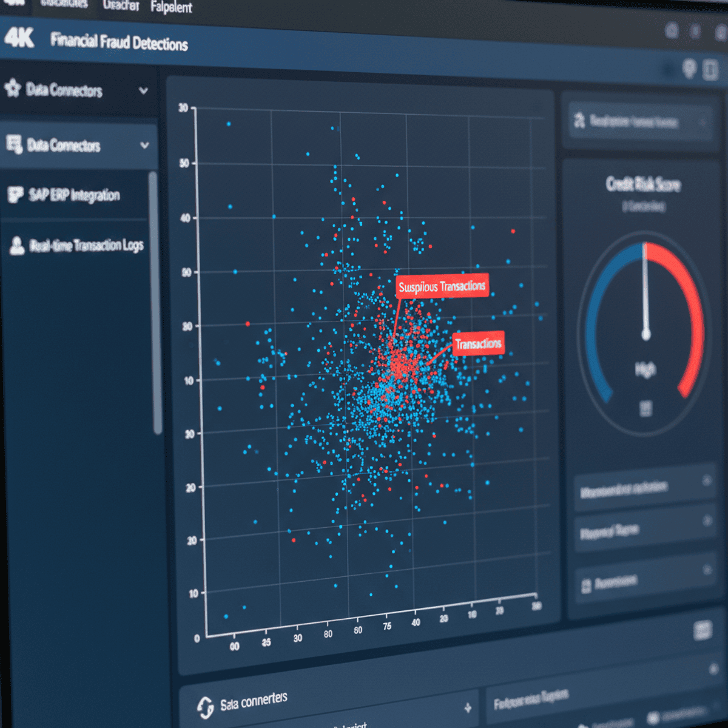Screen dimensions: 728x728
Task: Click the Credit Risk Score gauge needle
Action: coord(645,291)
